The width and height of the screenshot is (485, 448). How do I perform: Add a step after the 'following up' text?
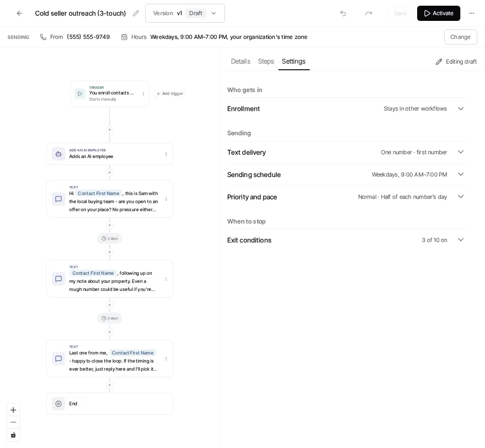pyautogui.click(x=110, y=305)
